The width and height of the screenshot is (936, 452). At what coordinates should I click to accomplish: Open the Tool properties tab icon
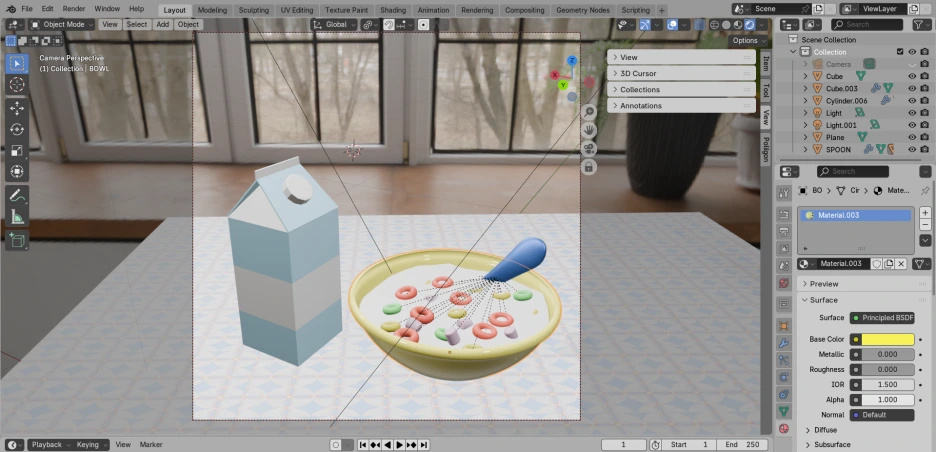784,193
